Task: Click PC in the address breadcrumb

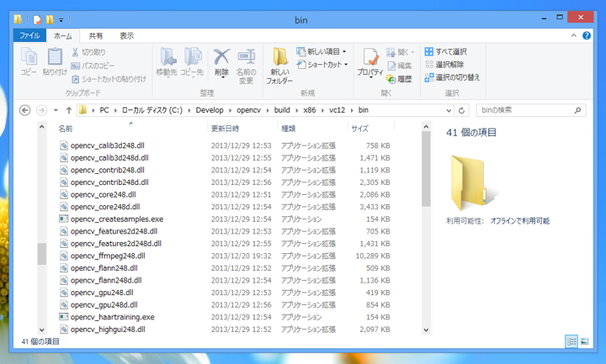Action: tap(104, 110)
